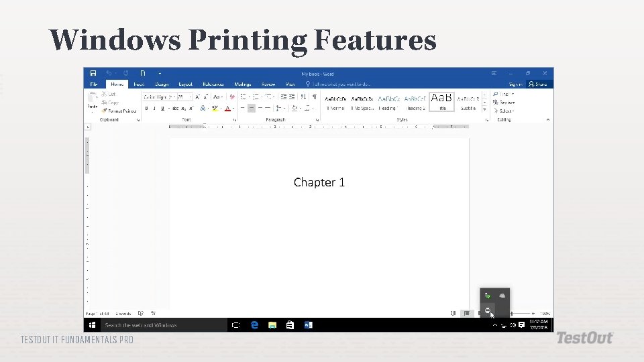Click the Sort A-Z icon

coord(303,97)
